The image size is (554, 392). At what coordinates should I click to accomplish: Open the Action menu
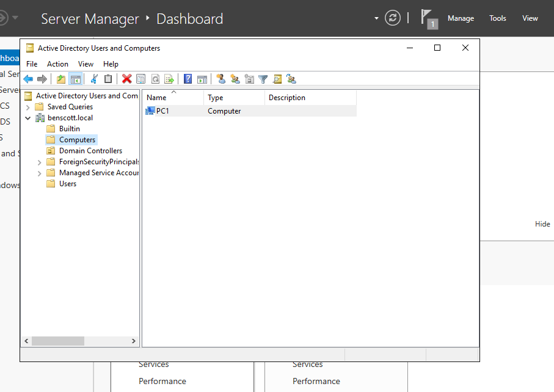[57, 64]
